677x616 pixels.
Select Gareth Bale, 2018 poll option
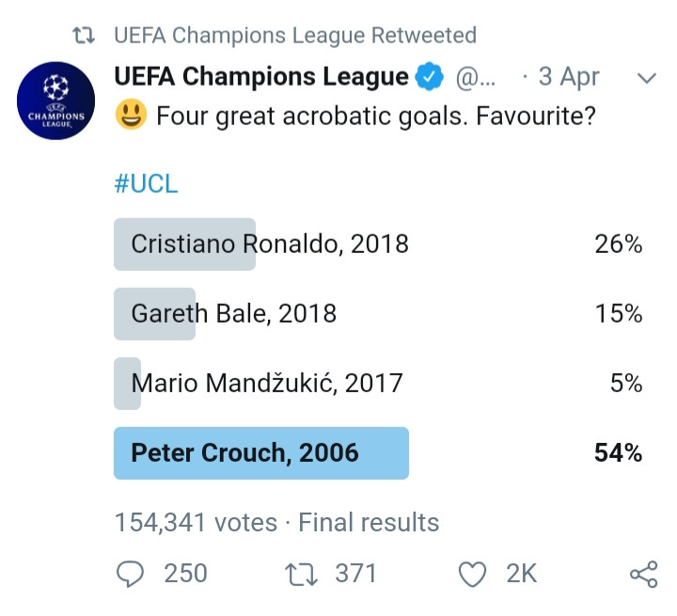coord(233,313)
